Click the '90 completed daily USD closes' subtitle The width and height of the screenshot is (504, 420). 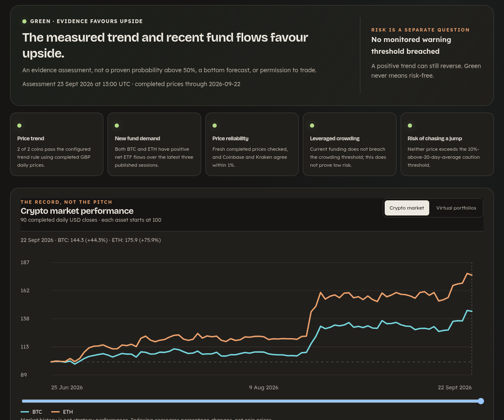point(91,220)
